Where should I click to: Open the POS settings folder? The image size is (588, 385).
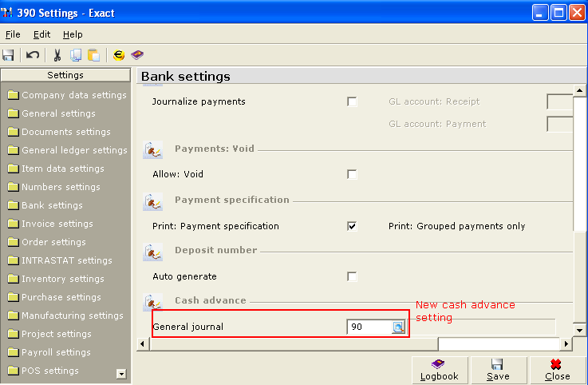pos(43,371)
